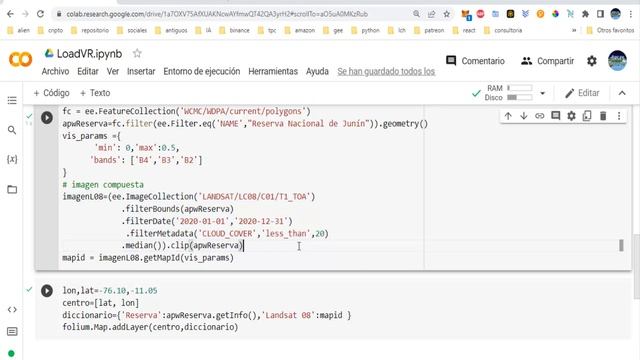
Task: Open the search and replace panel
Action: point(12,130)
